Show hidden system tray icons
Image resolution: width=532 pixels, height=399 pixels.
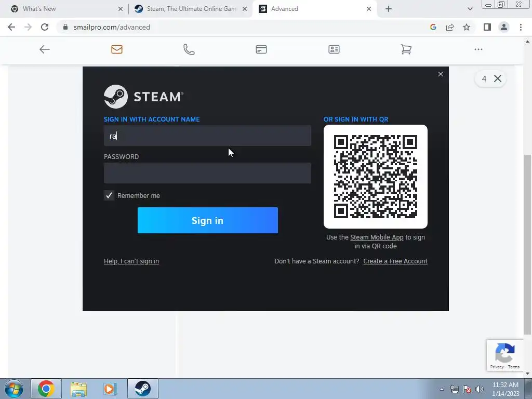pos(442,389)
